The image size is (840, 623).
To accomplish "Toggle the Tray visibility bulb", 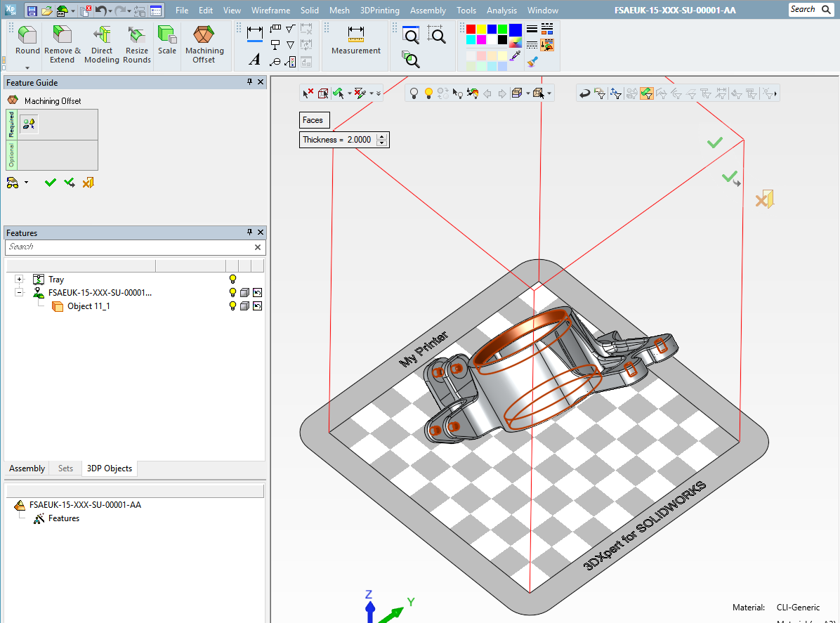I will tap(232, 279).
